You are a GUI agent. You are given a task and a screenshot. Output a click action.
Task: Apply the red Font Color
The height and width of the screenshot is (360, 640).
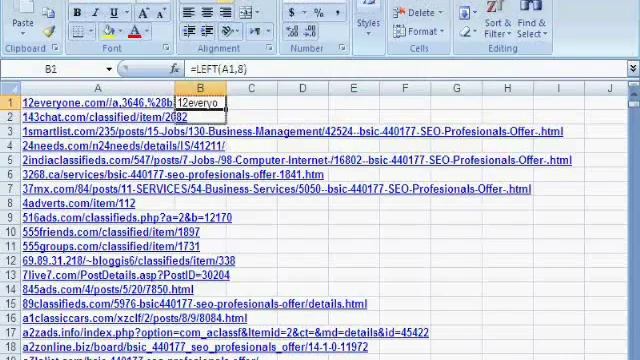tap(135, 31)
